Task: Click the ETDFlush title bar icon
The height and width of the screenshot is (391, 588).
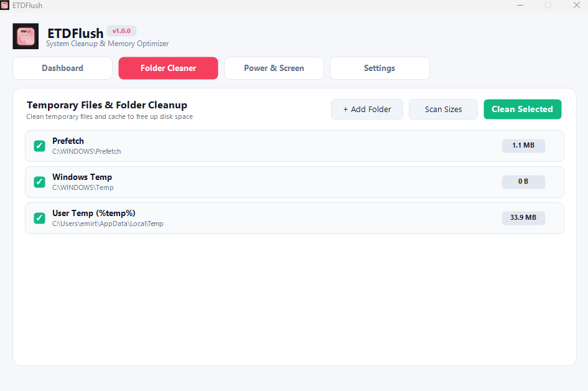Action: 4,5
